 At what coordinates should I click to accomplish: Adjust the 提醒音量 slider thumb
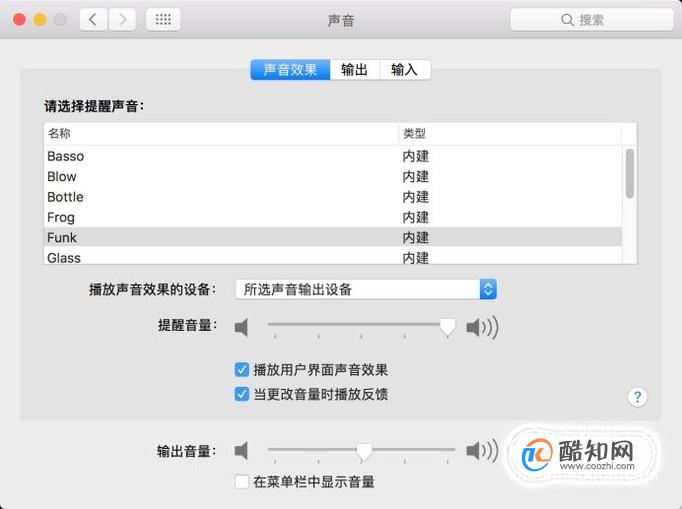[448, 327]
